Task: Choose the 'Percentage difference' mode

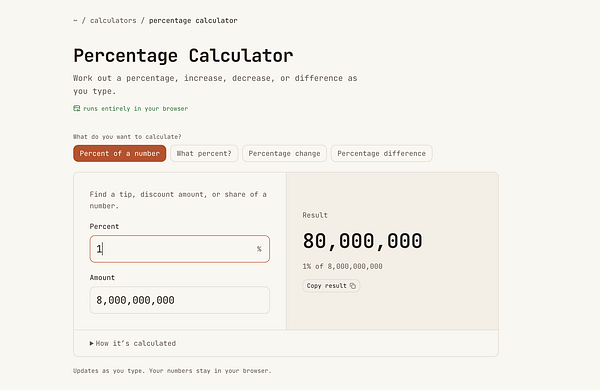Action: tap(382, 153)
